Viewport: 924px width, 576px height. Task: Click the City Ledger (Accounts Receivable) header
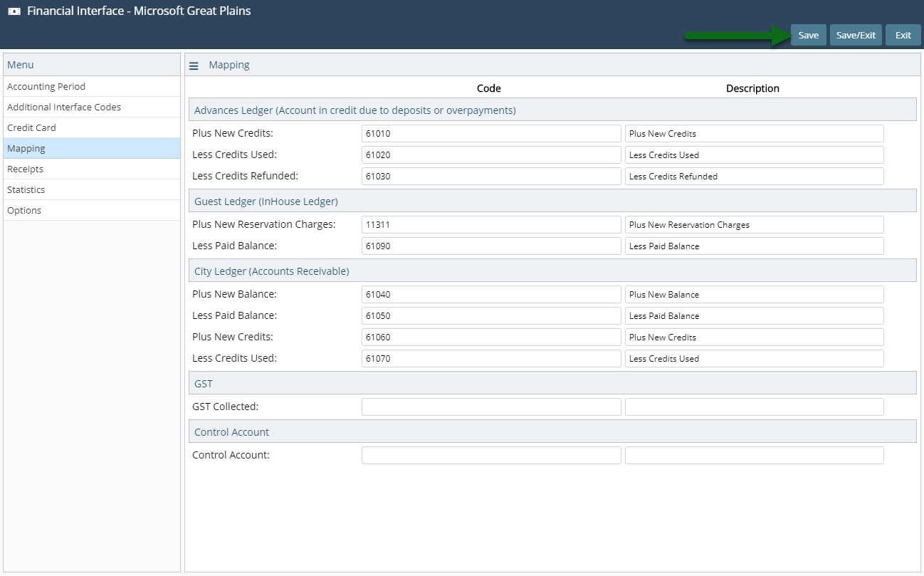(552, 271)
